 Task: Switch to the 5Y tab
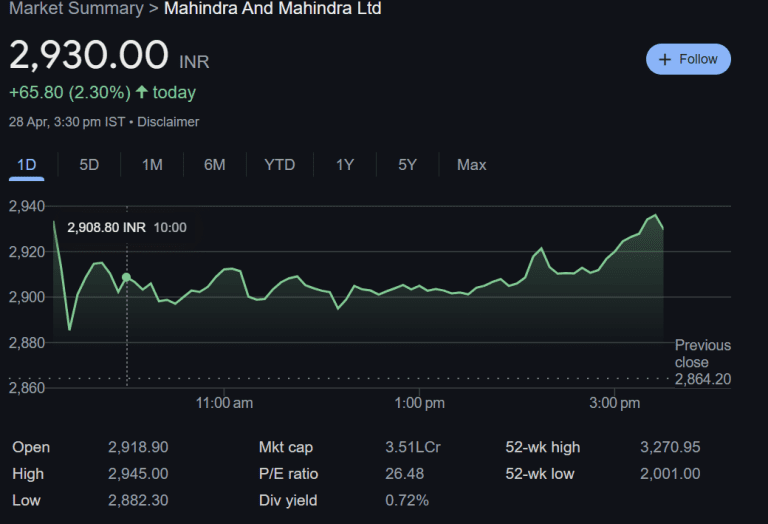(x=407, y=165)
